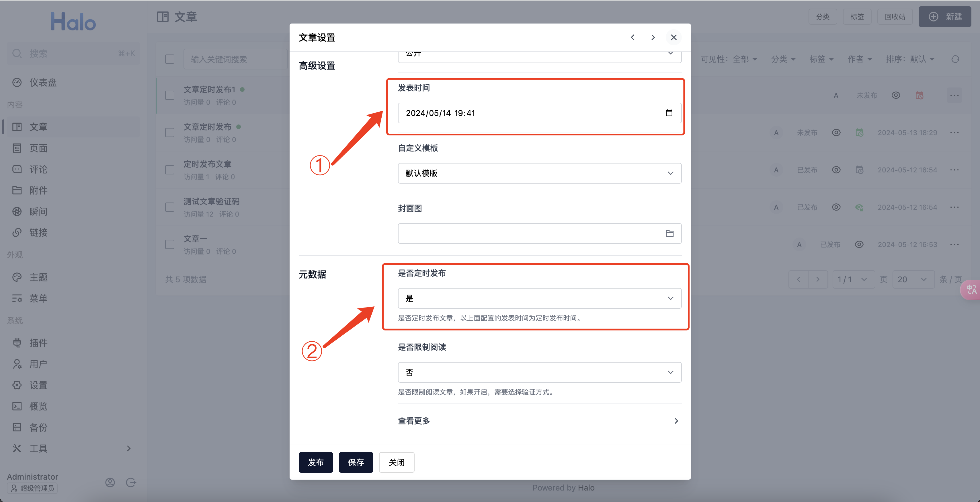The height and width of the screenshot is (502, 980).
Task: Click the 发布 publish button
Action: coord(315,462)
